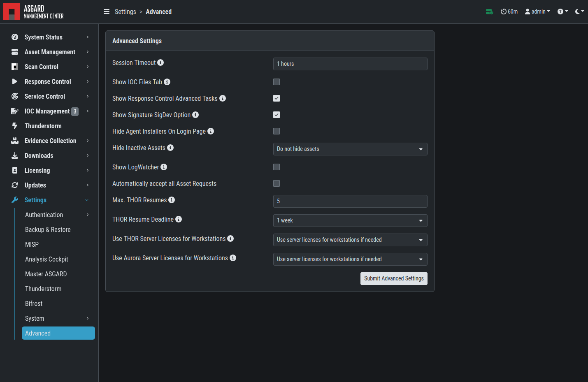Click the System Status gauge icon

click(x=15, y=37)
